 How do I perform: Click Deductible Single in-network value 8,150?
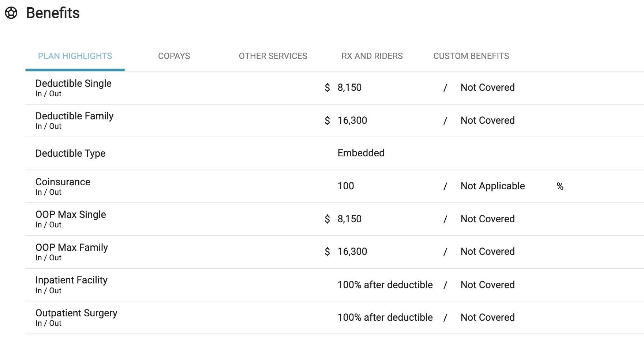point(349,88)
